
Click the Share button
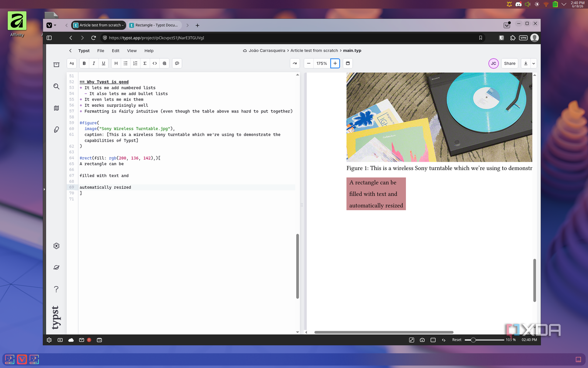(x=510, y=63)
